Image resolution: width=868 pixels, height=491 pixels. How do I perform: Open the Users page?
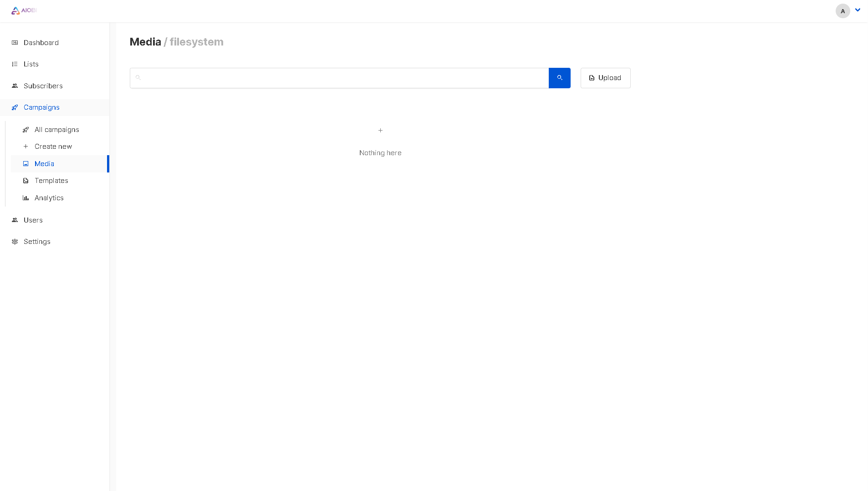[x=32, y=220]
